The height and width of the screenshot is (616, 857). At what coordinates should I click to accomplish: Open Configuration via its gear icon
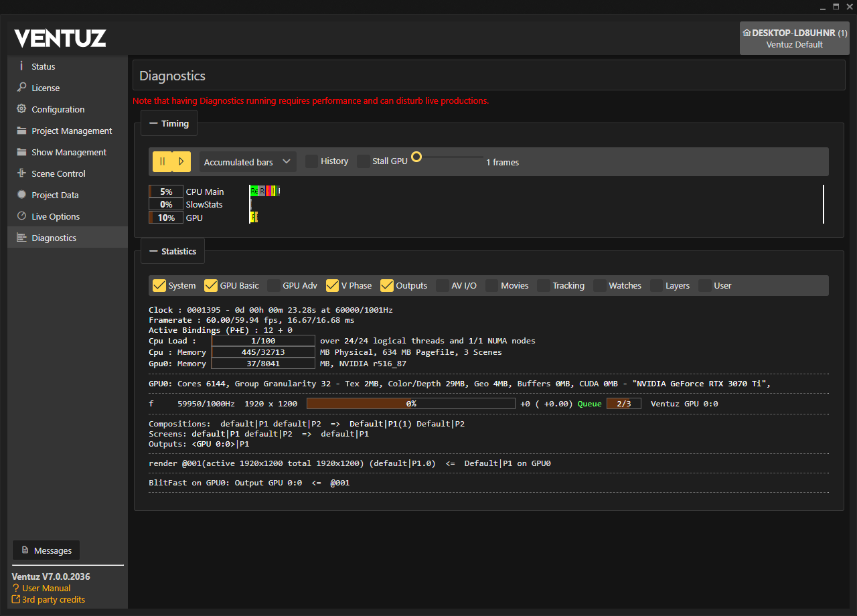(21, 109)
